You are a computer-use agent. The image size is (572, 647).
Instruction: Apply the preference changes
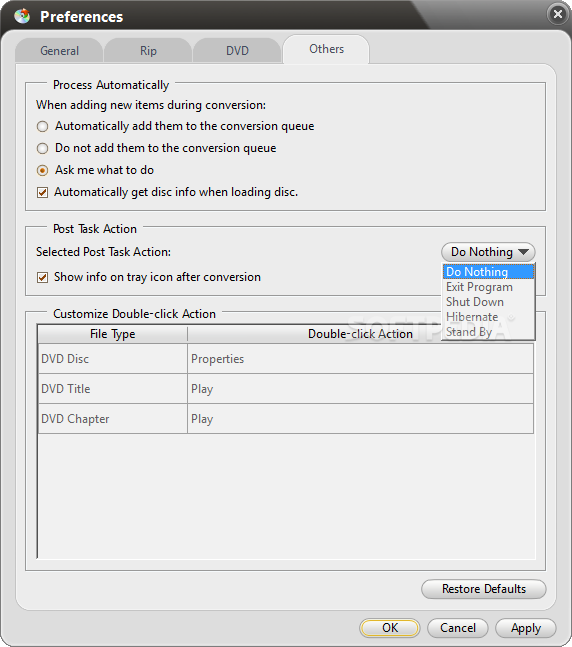526,628
